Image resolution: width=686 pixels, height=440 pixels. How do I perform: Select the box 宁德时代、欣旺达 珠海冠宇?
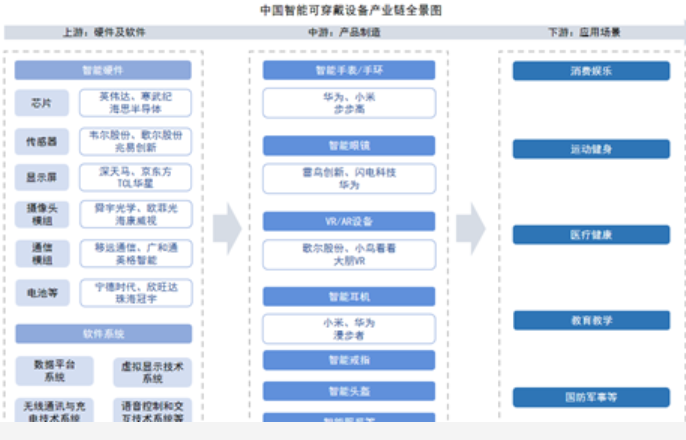[x=136, y=293]
